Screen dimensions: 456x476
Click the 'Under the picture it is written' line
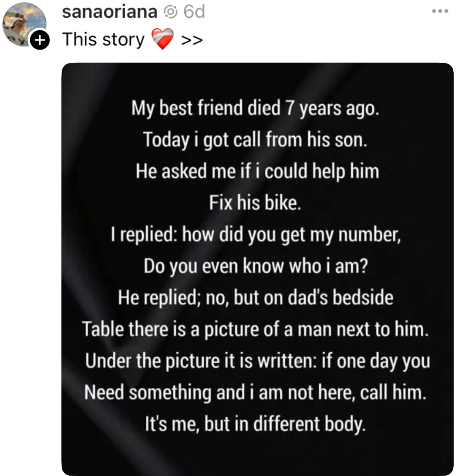click(x=258, y=361)
